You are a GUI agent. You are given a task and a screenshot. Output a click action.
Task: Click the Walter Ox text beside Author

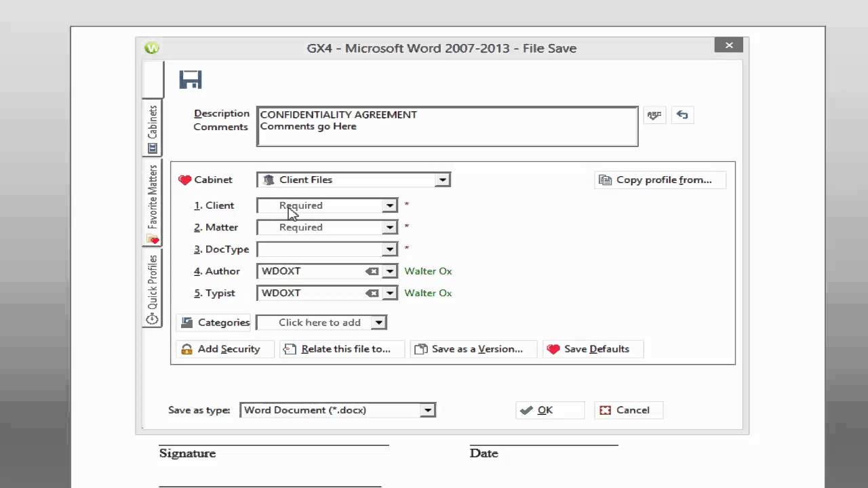pos(428,271)
